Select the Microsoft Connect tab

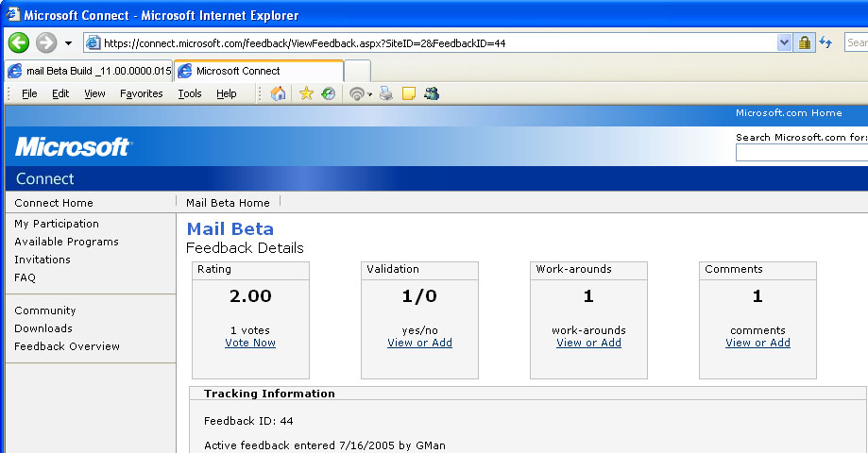259,71
